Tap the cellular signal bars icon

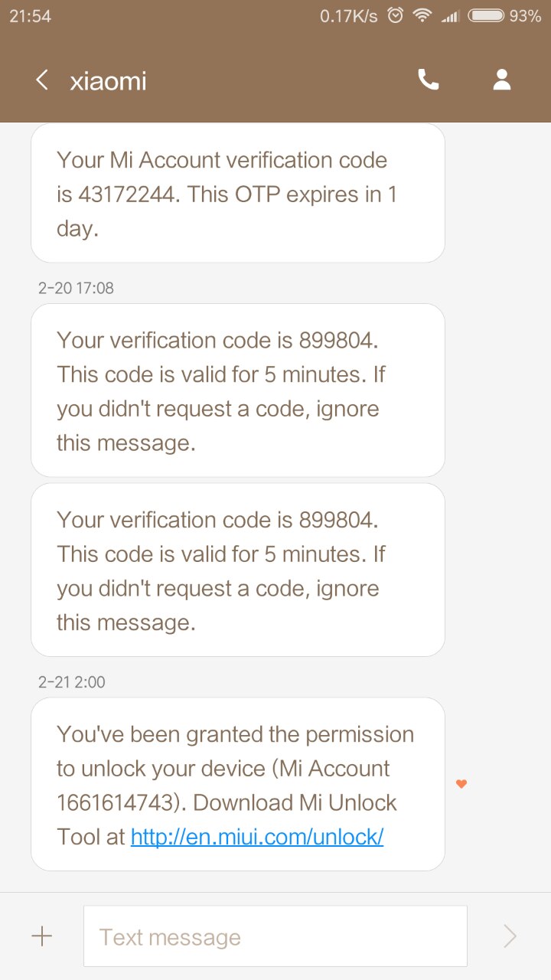[x=450, y=16]
